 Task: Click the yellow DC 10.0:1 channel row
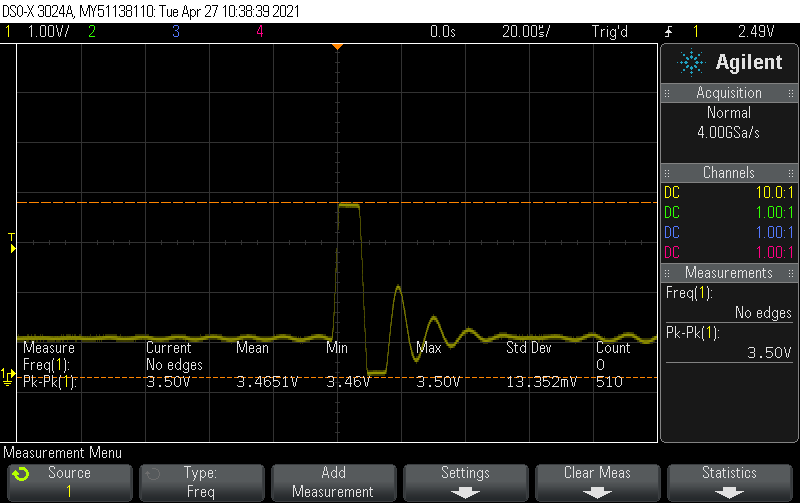coord(729,192)
